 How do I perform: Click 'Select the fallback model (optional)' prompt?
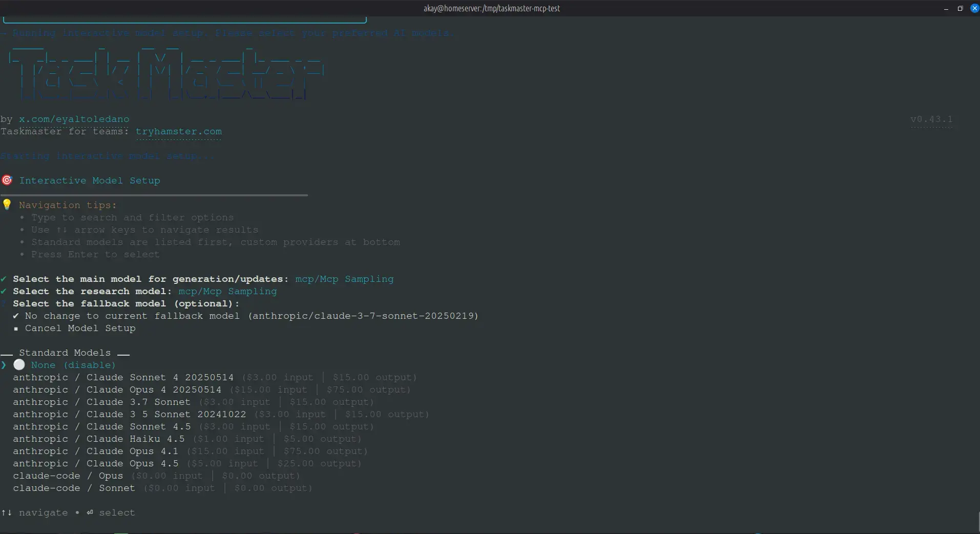point(126,303)
